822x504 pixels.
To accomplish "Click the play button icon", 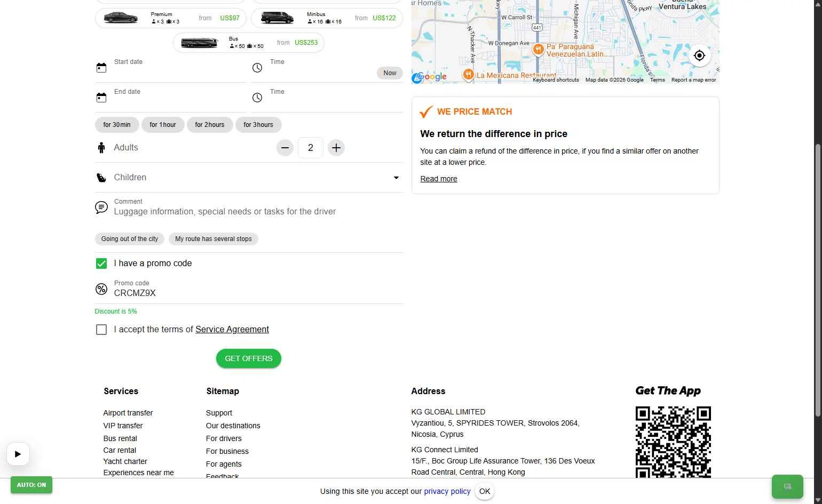I will 18,454.
